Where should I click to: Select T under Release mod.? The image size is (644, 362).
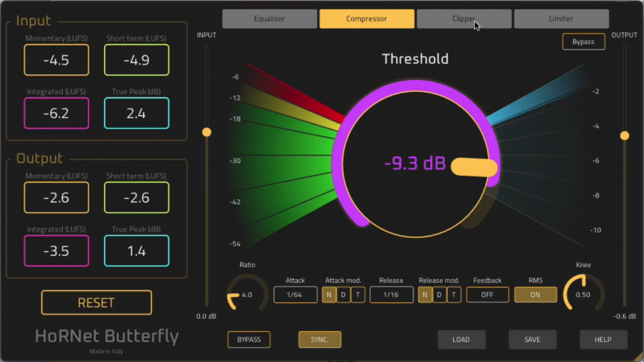[x=454, y=295]
